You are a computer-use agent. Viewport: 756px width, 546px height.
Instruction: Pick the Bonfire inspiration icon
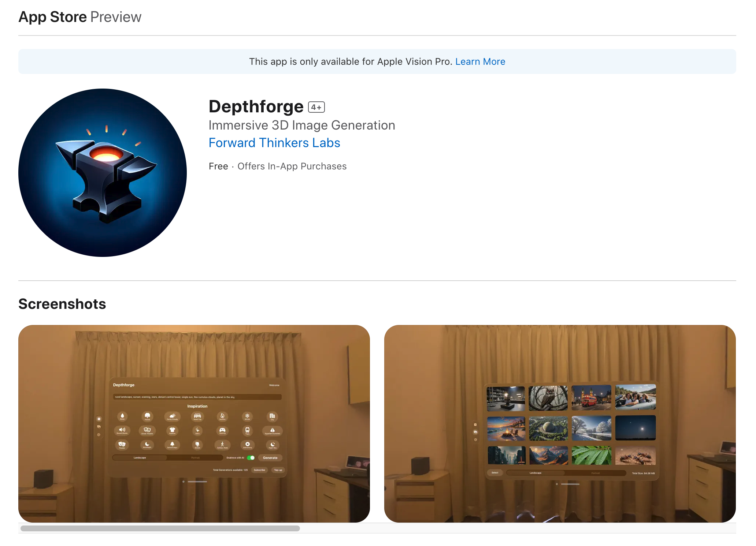[x=222, y=416]
